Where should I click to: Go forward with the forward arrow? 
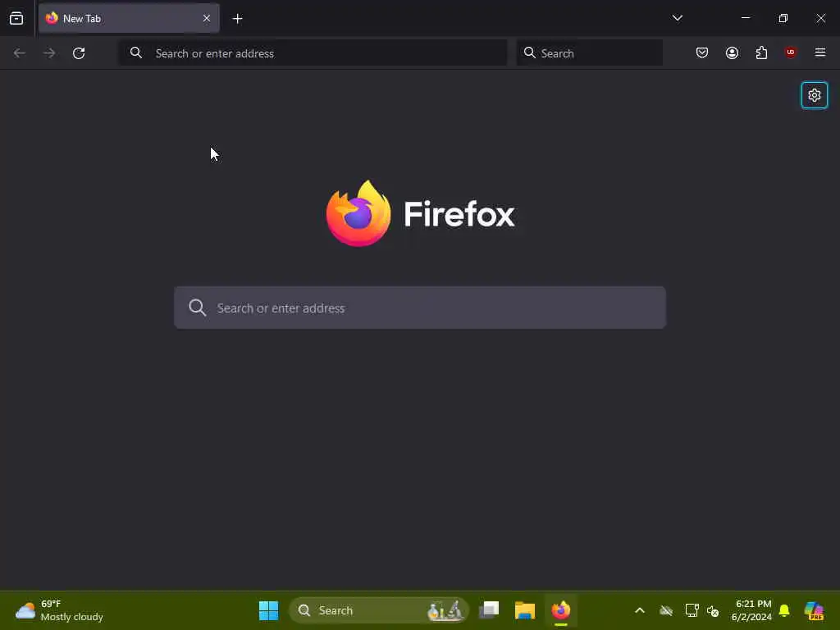(49, 53)
